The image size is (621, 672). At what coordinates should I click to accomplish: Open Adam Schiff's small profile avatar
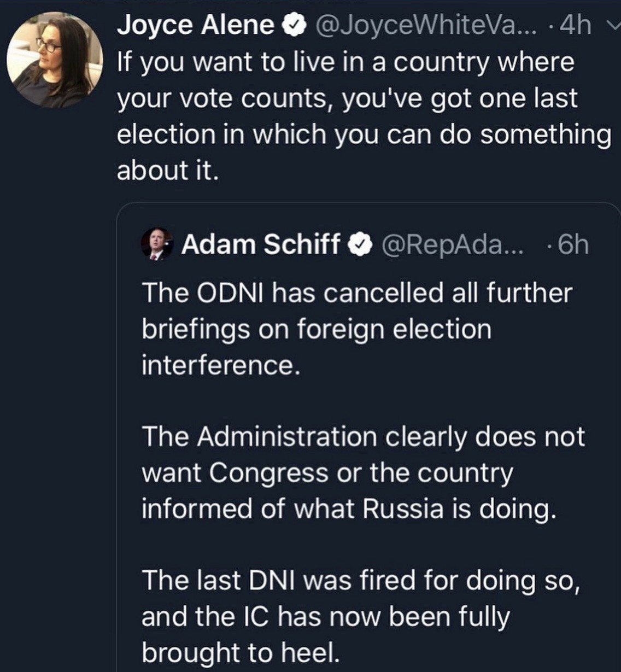(x=157, y=244)
